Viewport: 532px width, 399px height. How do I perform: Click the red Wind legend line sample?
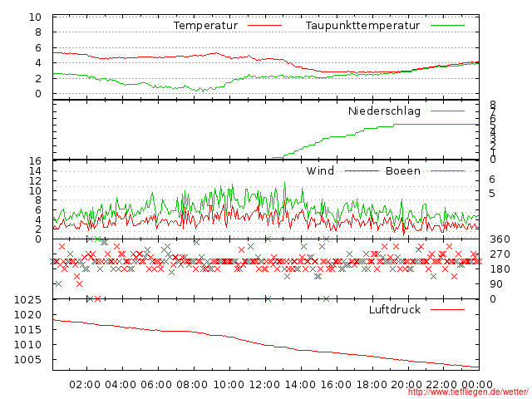pyautogui.click(x=362, y=171)
